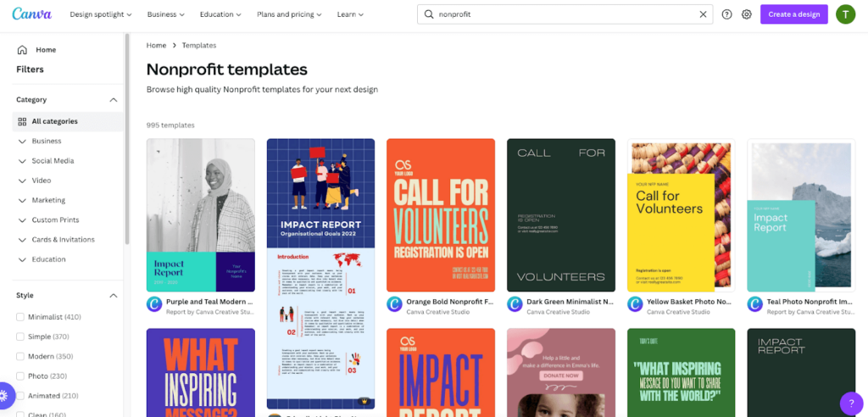Toggle the Simple (370) checkbox
Image resolution: width=868 pixels, height=417 pixels.
click(20, 336)
